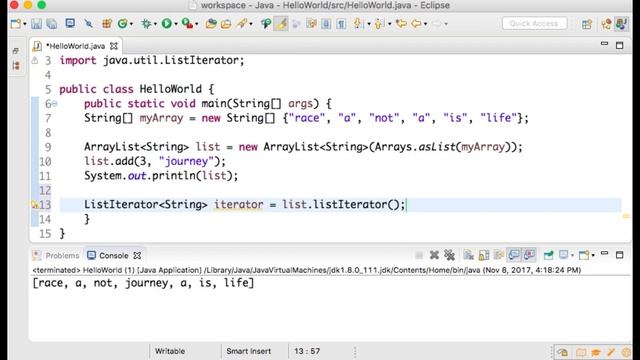The height and width of the screenshot is (360, 640).
Task: Click the Pin Console icon
Action: point(549,255)
